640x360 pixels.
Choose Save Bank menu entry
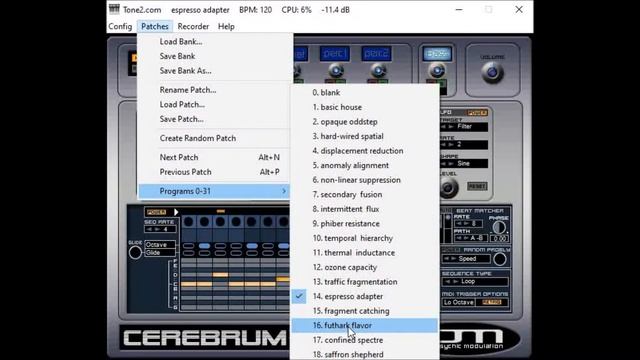click(215, 56)
